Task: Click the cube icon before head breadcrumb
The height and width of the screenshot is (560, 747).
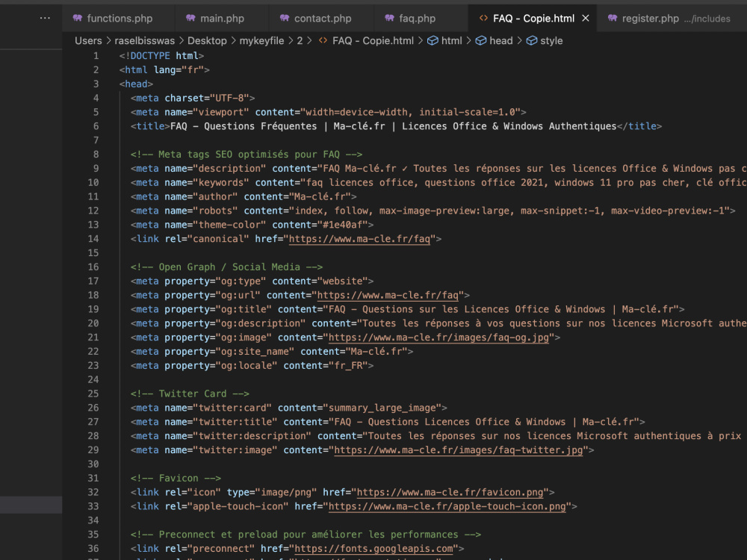Action: (x=481, y=41)
